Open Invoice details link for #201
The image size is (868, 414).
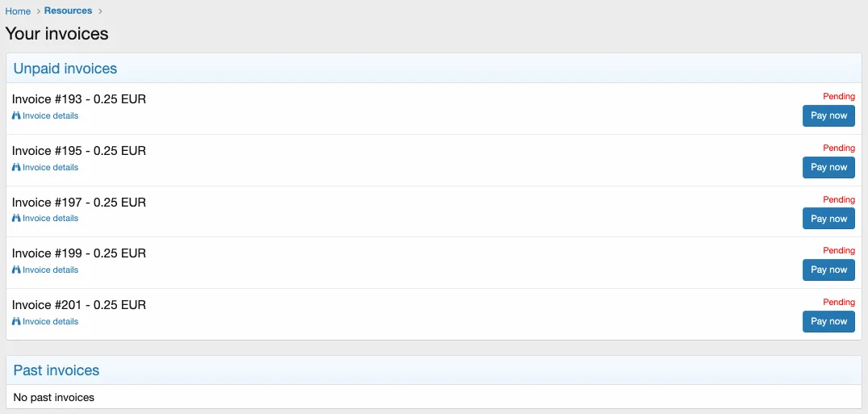click(50, 321)
